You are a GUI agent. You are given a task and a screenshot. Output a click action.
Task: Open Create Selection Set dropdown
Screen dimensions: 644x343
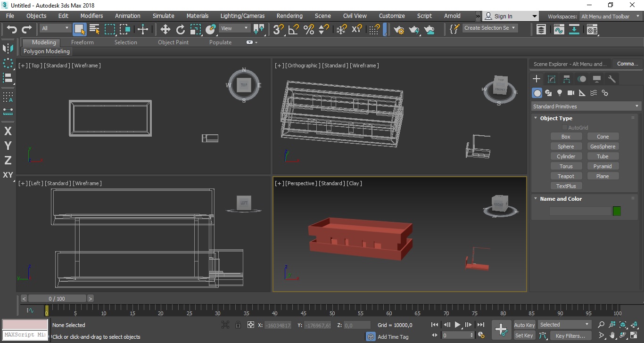[x=490, y=28]
